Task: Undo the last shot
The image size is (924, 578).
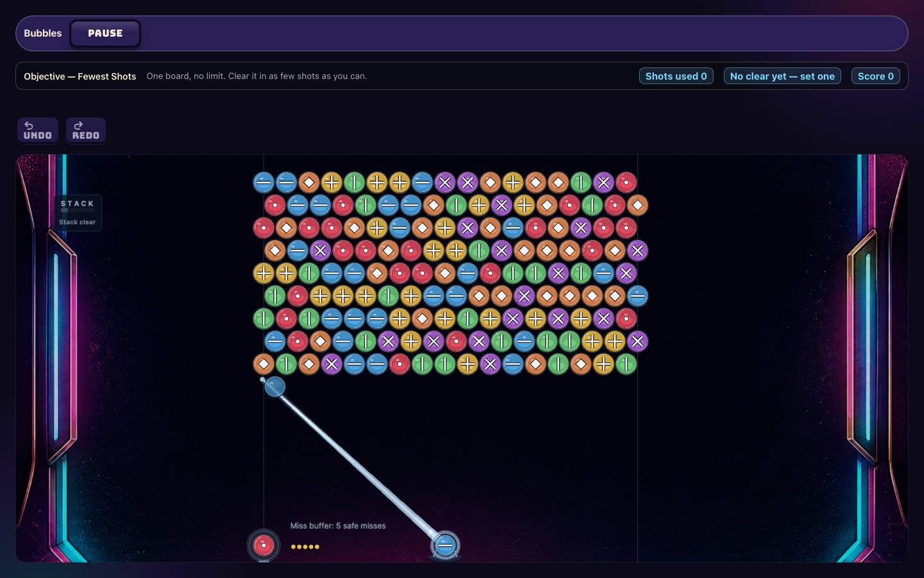Action: pos(38,130)
